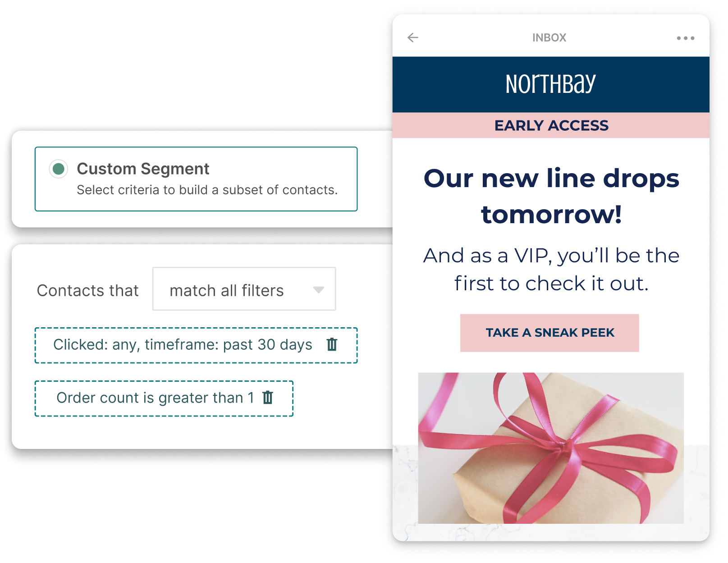Expand the filter match dropdown arrow
The height and width of the screenshot is (563, 728).
coord(318,290)
